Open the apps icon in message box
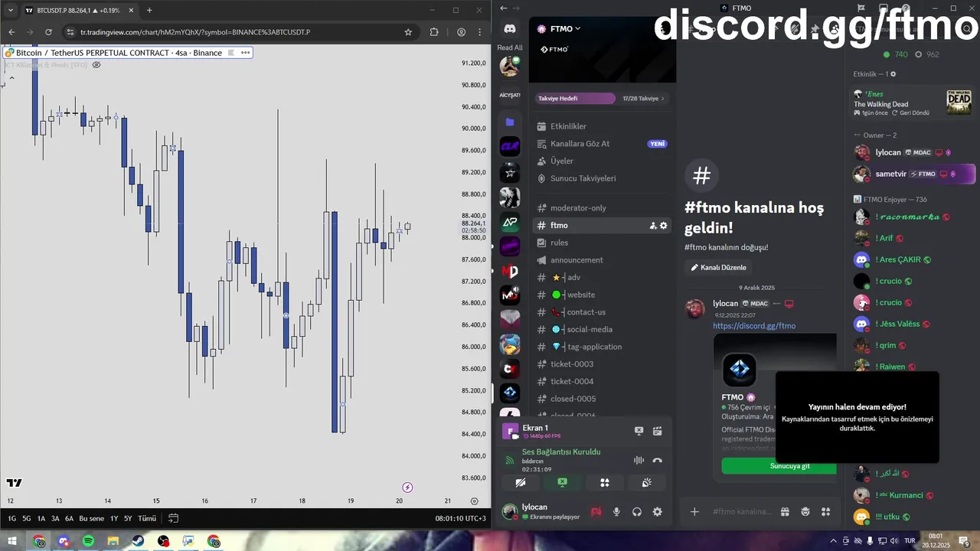The width and height of the screenshot is (980, 551). coord(825,512)
